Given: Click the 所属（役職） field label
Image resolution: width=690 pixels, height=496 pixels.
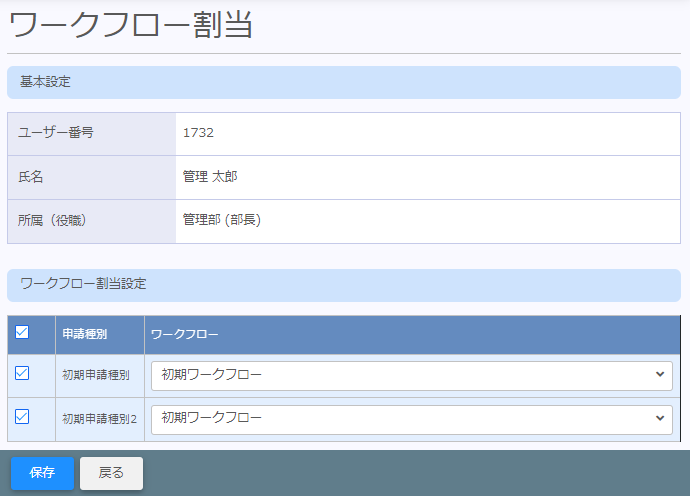Looking at the screenshot, I should tap(53, 220).
